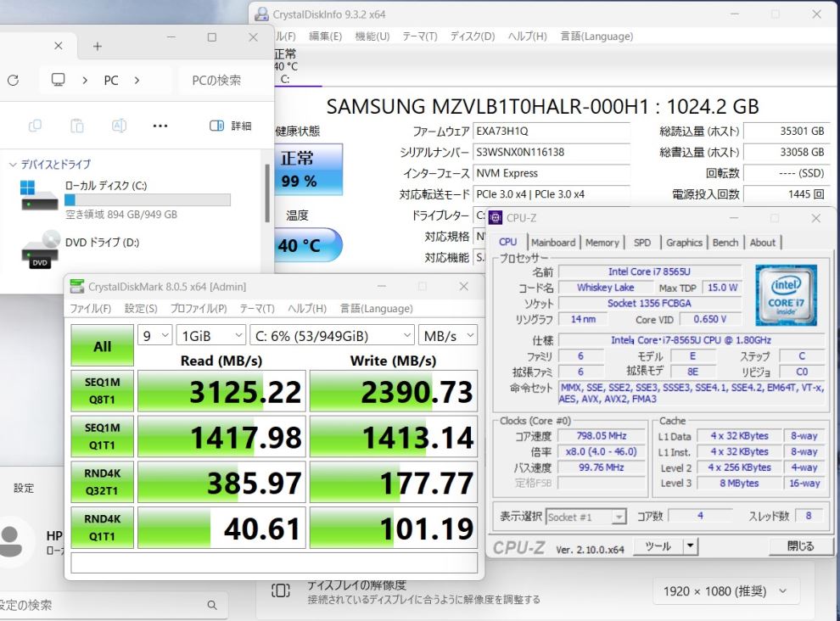Open ディスク(D) menu in CrystalDiskInfo
This screenshot has width=840, height=621.
472,36
